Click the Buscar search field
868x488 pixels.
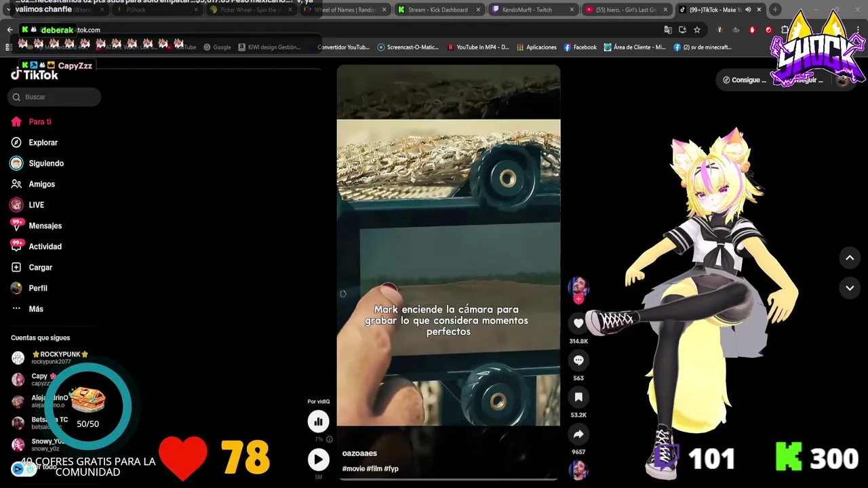[x=54, y=97]
